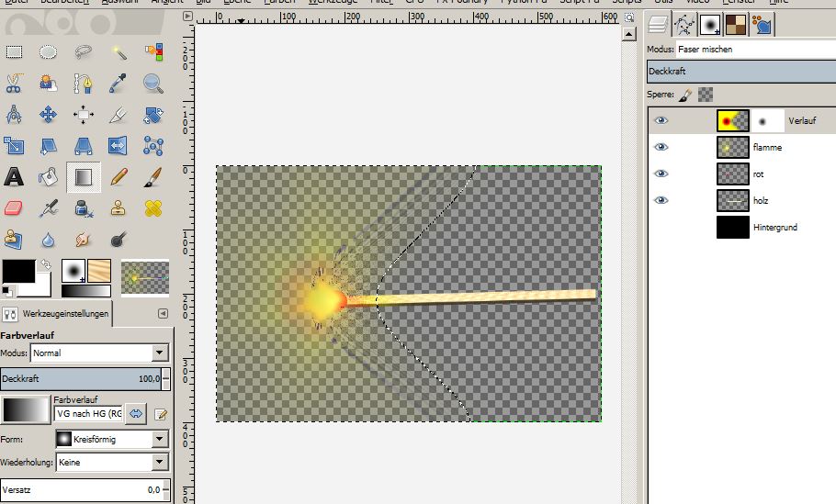Toggle the lock alpha channel checkerboard icon
The height and width of the screenshot is (504, 836).
pyautogui.click(x=706, y=95)
